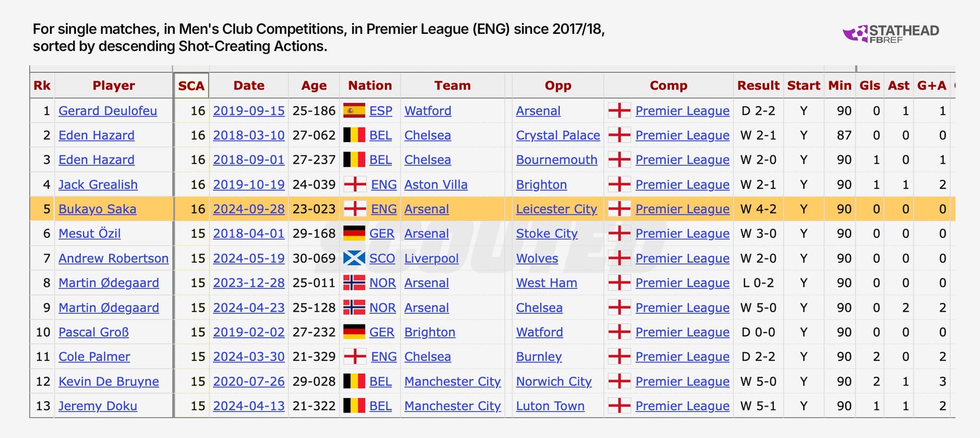Sort by the Min column header

click(840, 86)
